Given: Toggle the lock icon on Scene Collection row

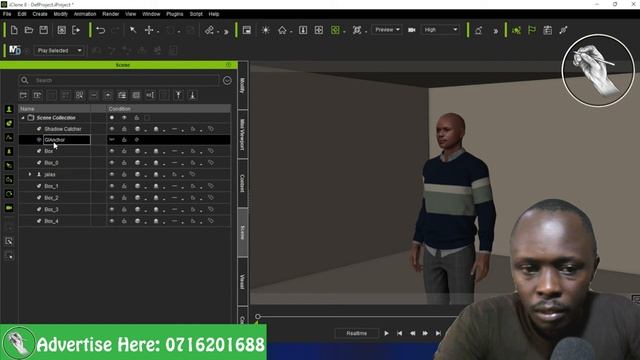Looking at the screenshot, I should pos(137,118).
